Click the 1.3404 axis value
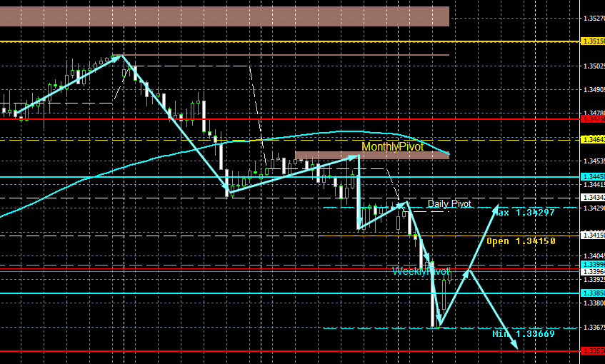The width and height of the screenshot is (605, 364). [x=594, y=256]
